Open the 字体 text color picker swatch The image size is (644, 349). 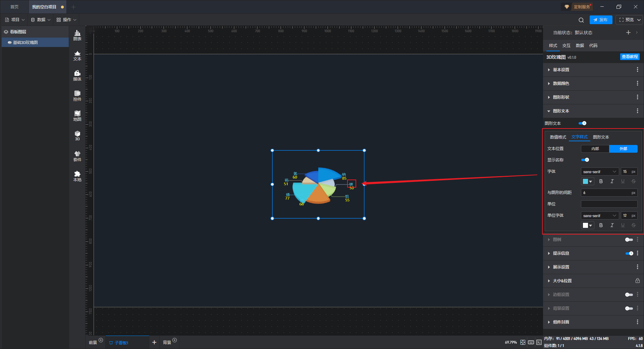(588, 181)
